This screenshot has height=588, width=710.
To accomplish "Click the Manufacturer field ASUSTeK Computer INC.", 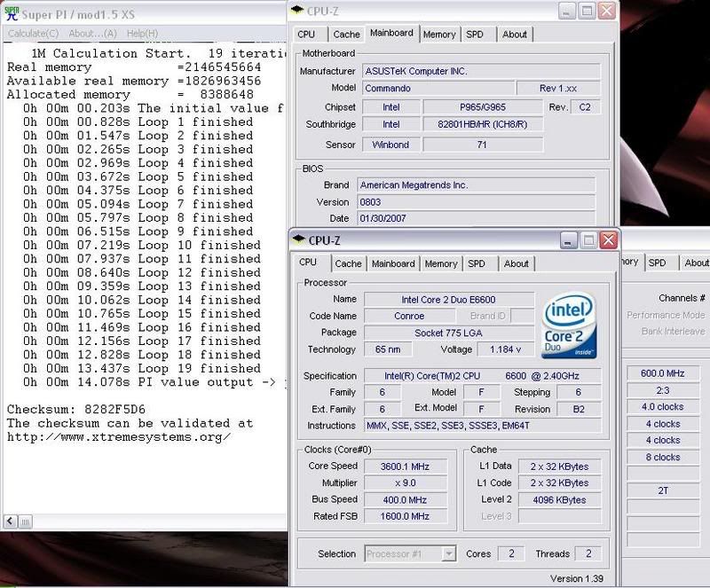I will click(x=481, y=71).
